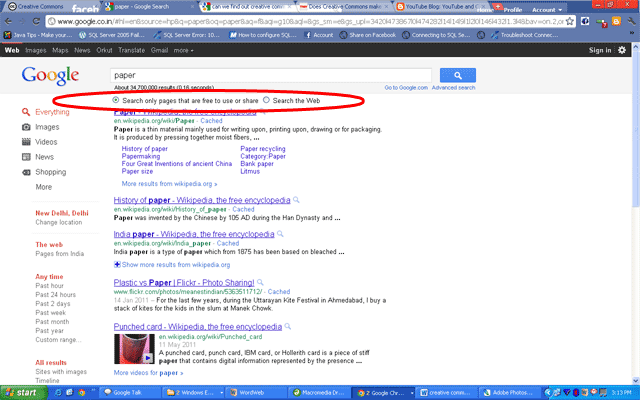
Task: Open the Share on Facebook bookmark
Action: pos(368,35)
